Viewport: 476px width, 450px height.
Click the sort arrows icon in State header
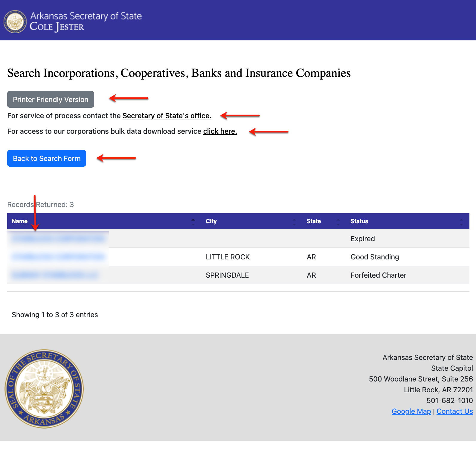[338, 222]
